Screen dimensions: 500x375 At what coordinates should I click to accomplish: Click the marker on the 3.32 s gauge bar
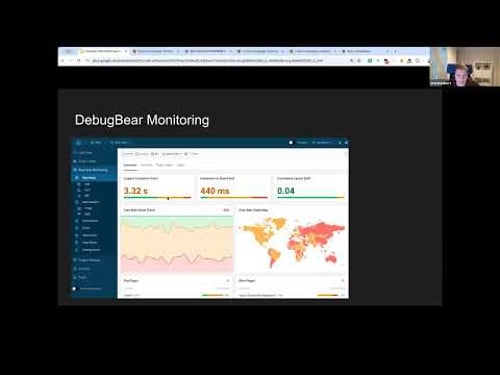[168, 198]
